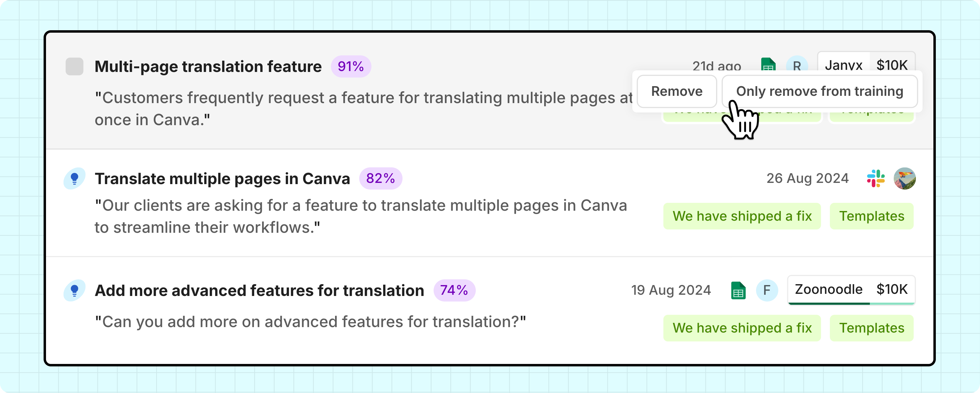The image size is (980, 393).
Task: Click Templates tag on the 26 Aug row
Action: tap(872, 216)
